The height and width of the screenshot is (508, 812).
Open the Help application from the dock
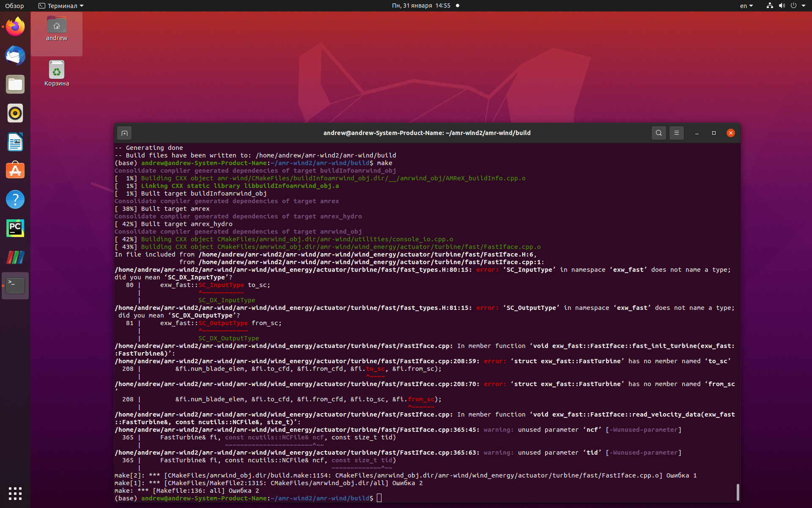(15, 199)
